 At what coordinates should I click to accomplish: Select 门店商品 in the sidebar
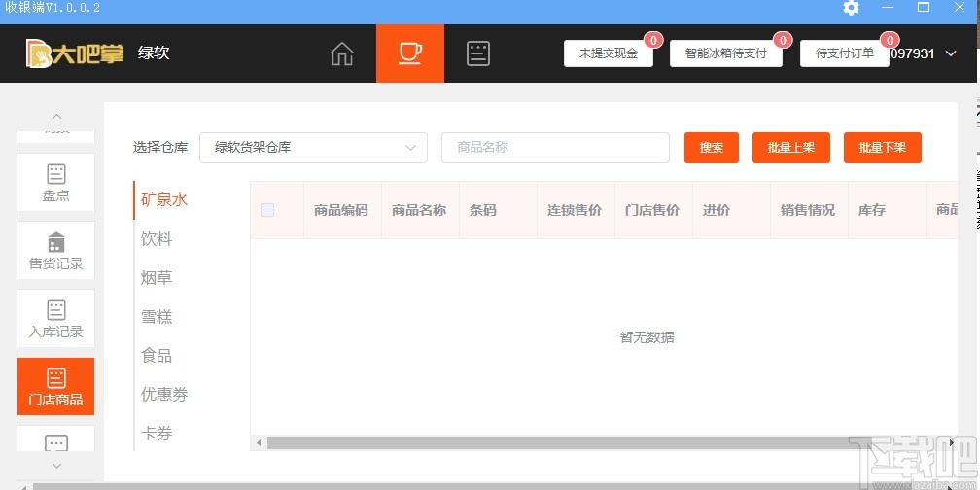click(55, 386)
